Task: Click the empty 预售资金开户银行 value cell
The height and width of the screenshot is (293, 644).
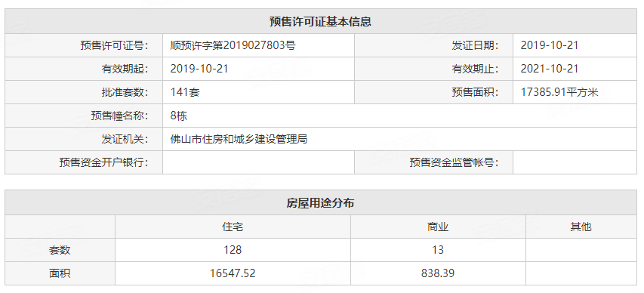Action: click(x=258, y=162)
